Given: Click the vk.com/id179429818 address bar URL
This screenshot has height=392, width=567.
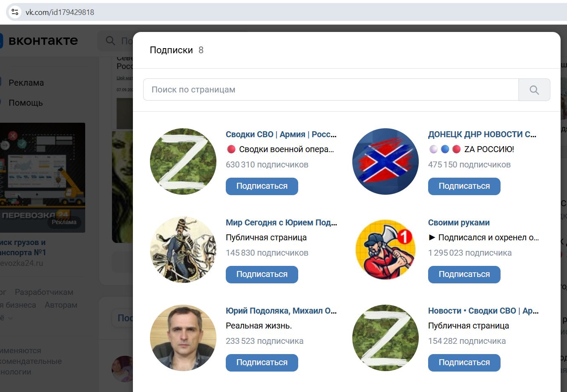Looking at the screenshot, I should click(x=60, y=12).
